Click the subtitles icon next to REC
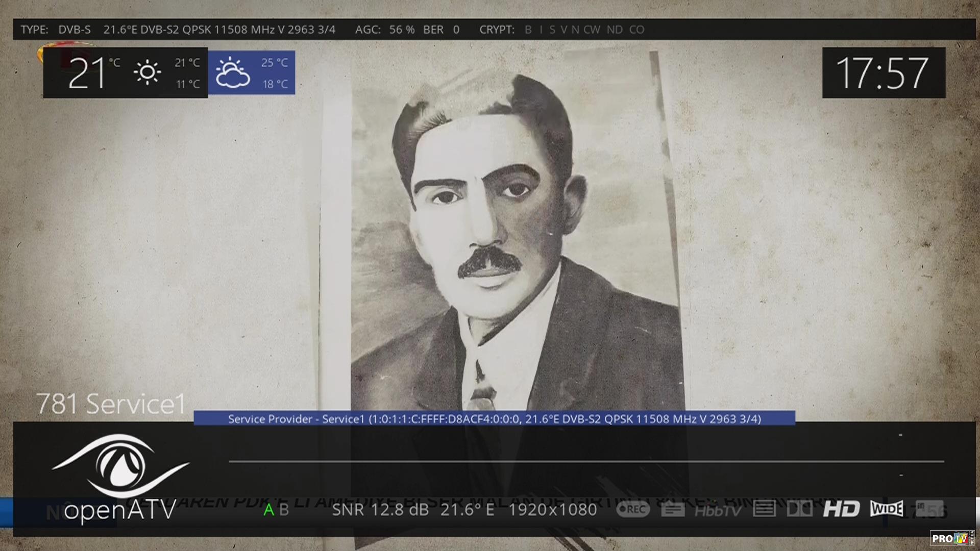The height and width of the screenshot is (551, 980). click(x=673, y=509)
